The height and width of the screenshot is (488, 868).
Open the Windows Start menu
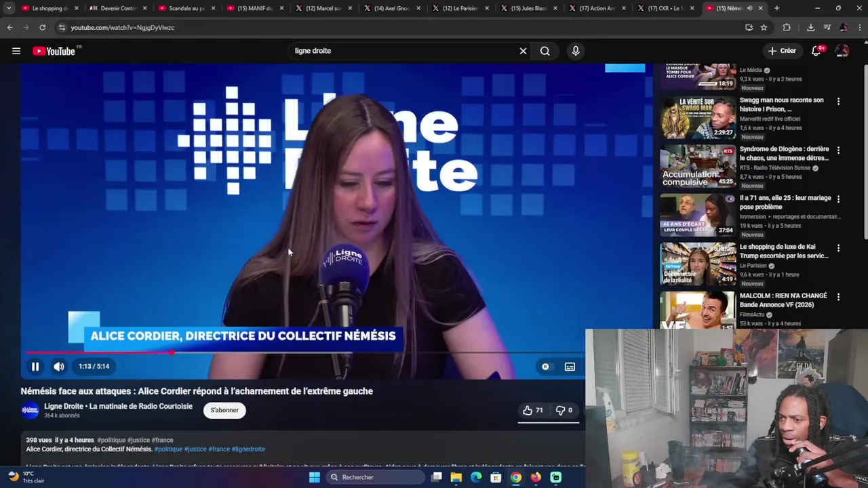(x=315, y=477)
